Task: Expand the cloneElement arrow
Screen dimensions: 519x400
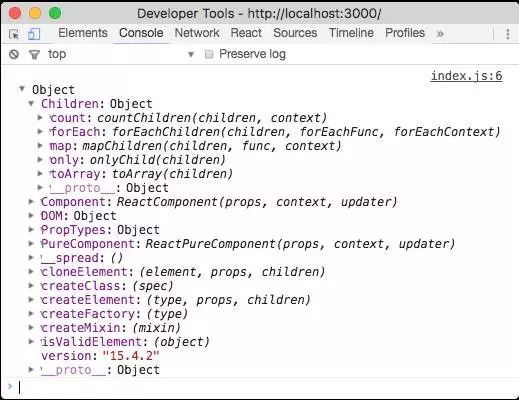Action: (31, 271)
